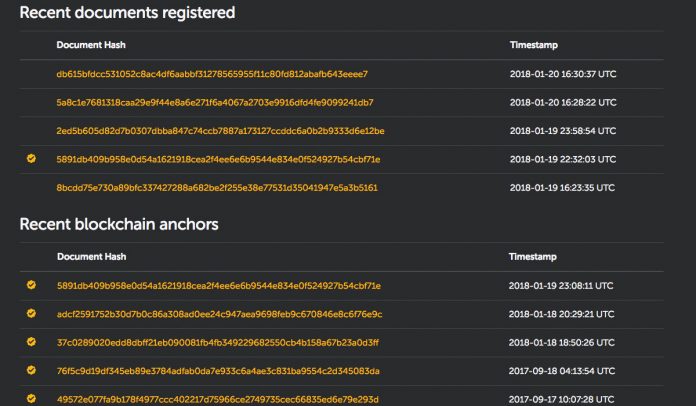Open anchor hash starting with adcf2591752b
Viewport: 696px width, 406px height.
point(219,314)
